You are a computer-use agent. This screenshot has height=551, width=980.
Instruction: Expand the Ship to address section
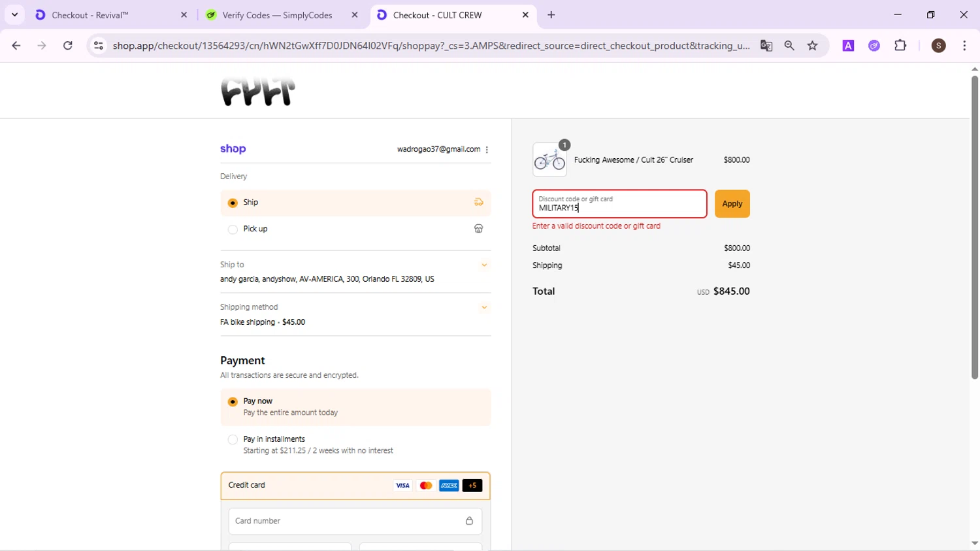click(x=484, y=265)
